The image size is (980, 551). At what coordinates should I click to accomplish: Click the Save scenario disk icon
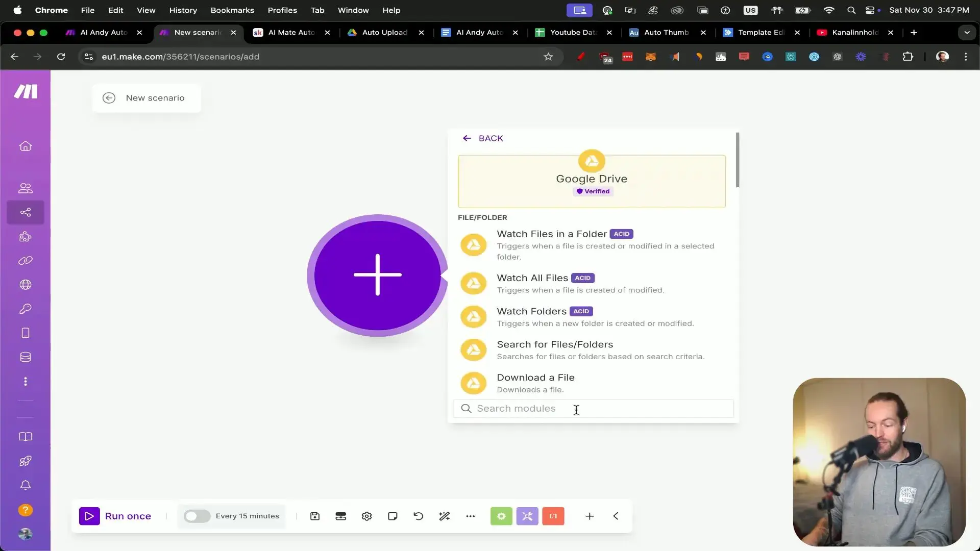click(315, 516)
